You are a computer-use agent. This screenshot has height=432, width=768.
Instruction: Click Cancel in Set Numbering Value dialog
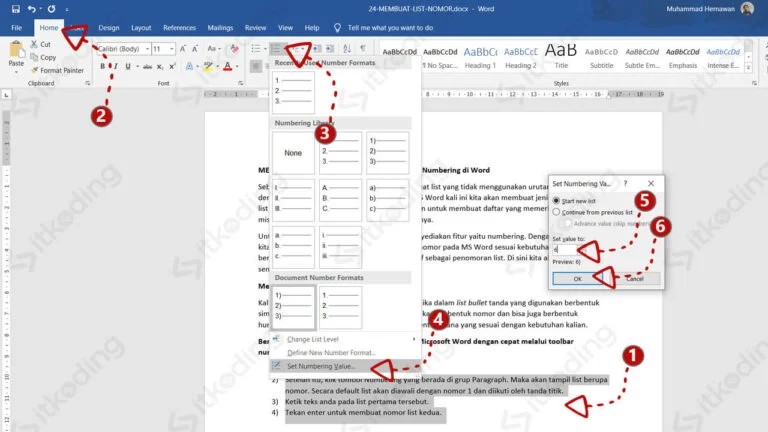click(x=635, y=279)
